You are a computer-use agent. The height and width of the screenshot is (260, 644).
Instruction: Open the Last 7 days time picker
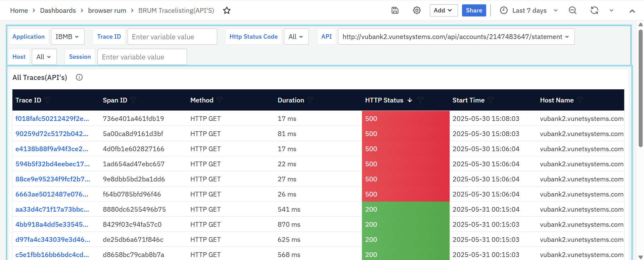(x=529, y=10)
